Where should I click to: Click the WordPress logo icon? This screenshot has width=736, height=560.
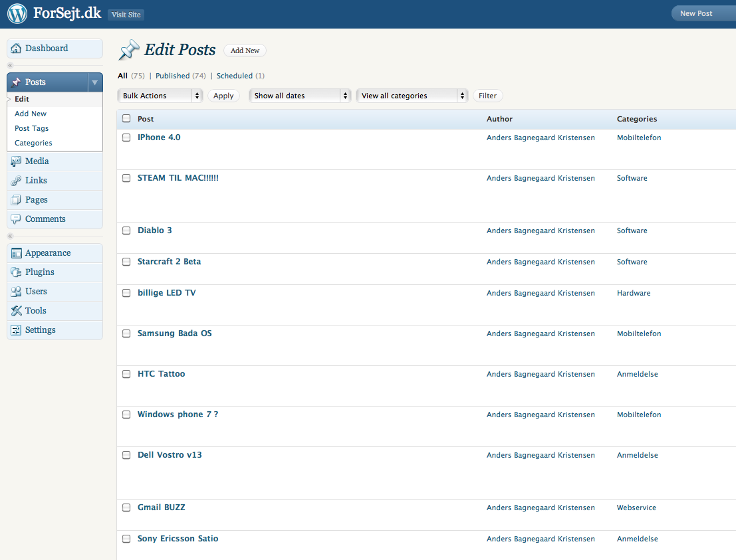pyautogui.click(x=17, y=13)
